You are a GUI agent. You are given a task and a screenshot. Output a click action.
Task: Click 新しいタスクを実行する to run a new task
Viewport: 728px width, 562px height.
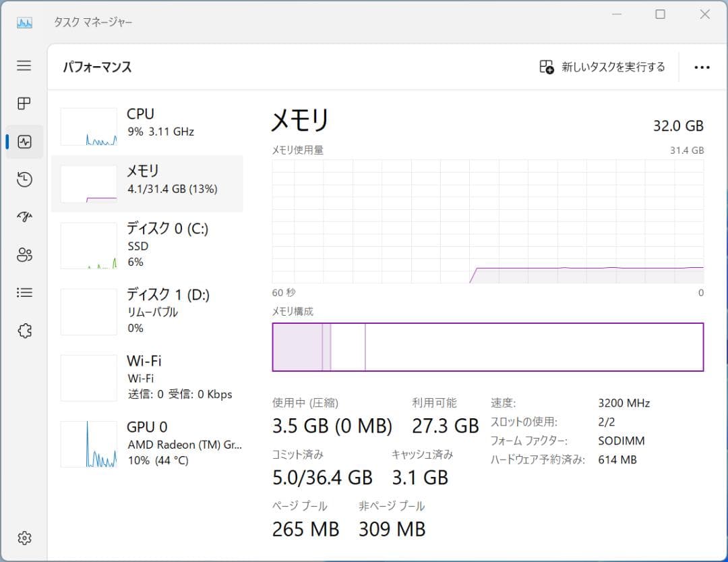tap(602, 67)
